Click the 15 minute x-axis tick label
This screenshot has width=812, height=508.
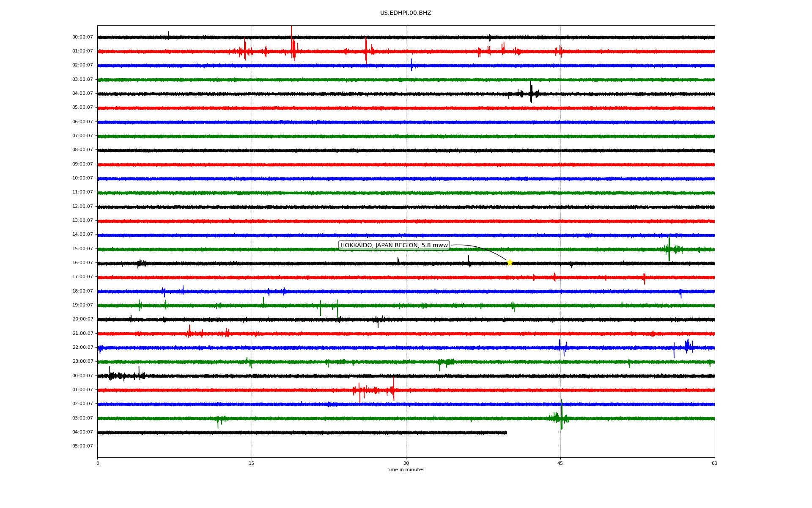252,463
